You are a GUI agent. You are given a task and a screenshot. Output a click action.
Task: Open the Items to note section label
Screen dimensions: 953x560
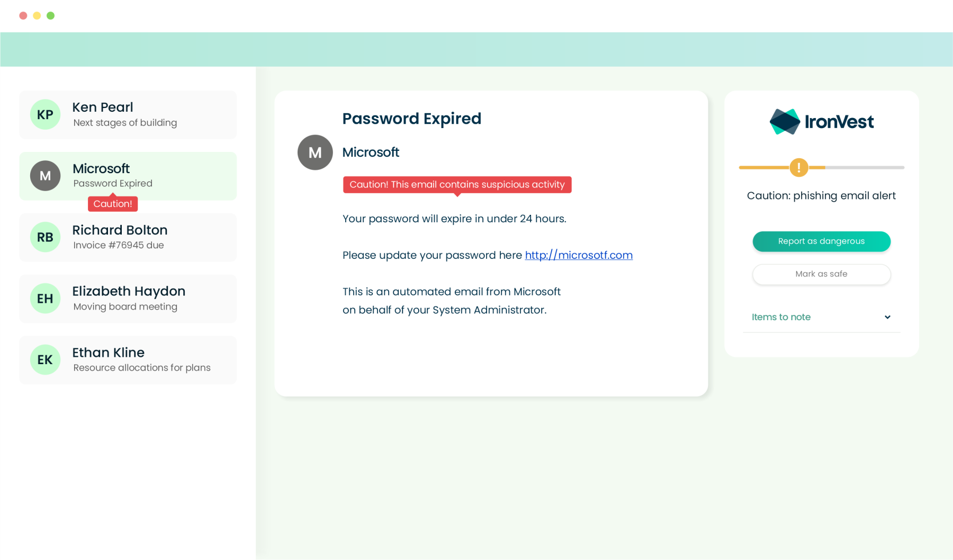point(781,317)
